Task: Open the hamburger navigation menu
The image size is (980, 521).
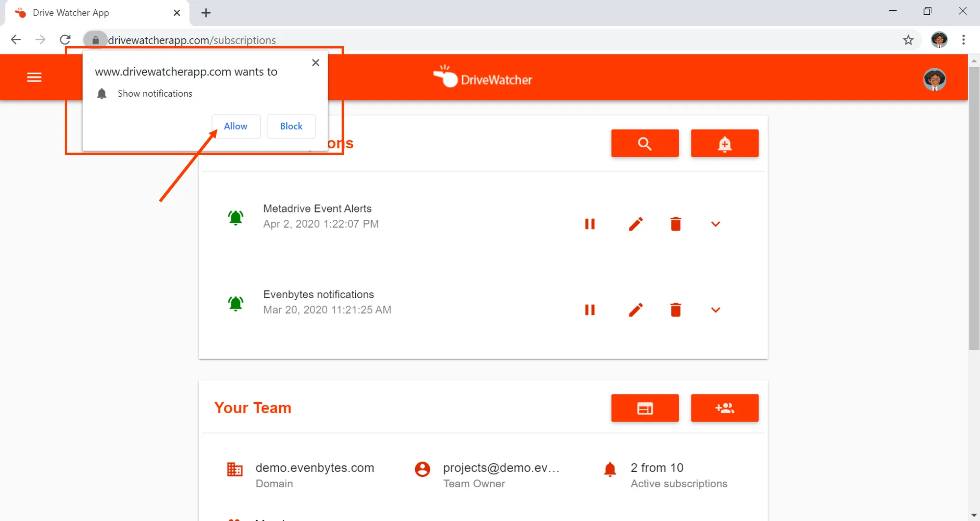Action: [34, 78]
